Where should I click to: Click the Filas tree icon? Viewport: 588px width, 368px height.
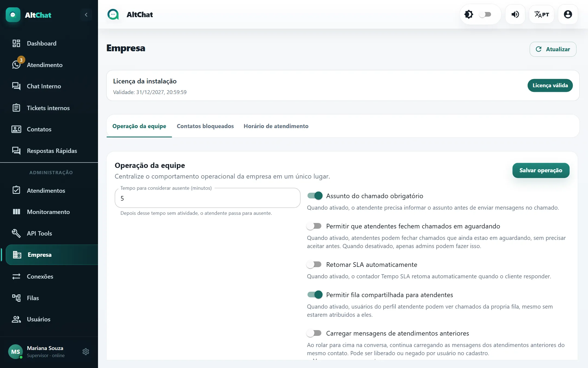pyautogui.click(x=16, y=298)
